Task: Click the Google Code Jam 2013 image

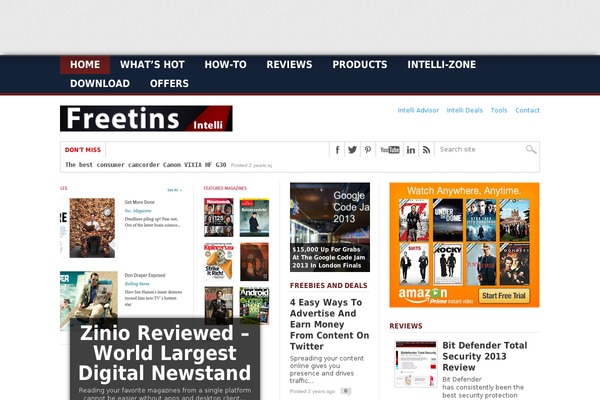Action: click(330, 227)
